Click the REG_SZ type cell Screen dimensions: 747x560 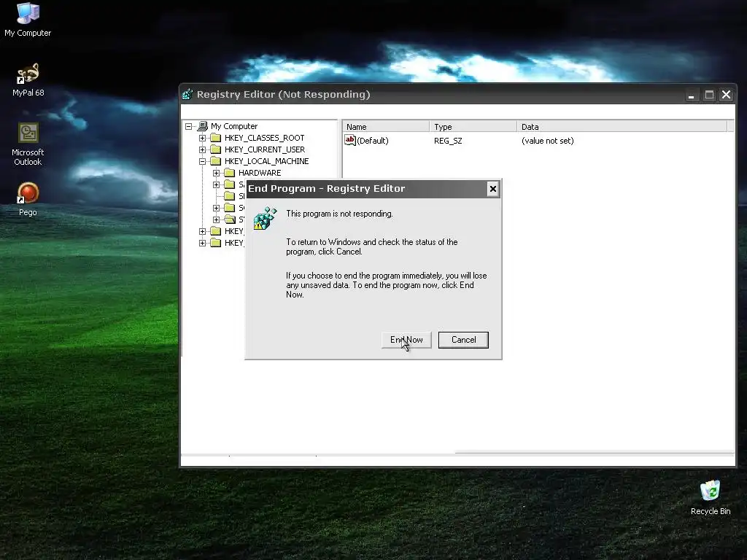click(448, 141)
